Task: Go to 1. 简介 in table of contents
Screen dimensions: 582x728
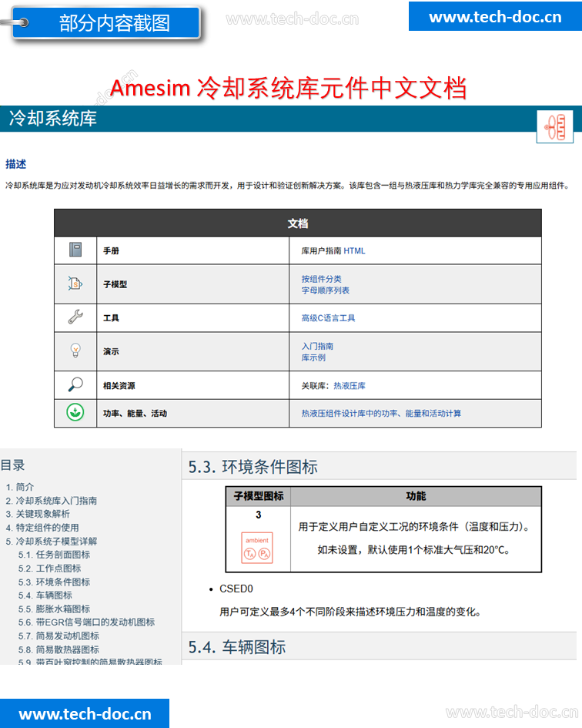Action: 20,487
